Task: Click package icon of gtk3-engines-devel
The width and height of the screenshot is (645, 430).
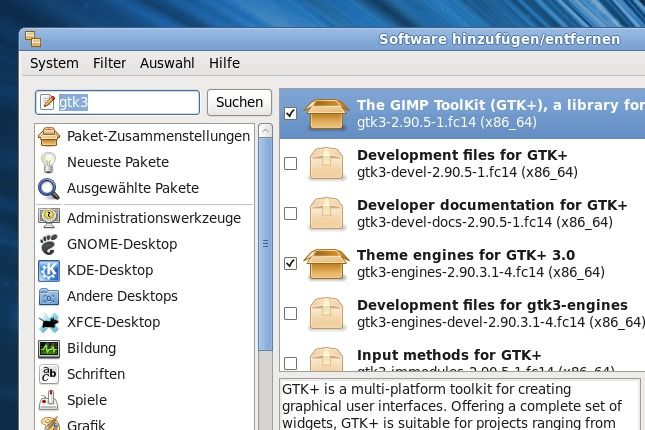Action: click(x=326, y=314)
